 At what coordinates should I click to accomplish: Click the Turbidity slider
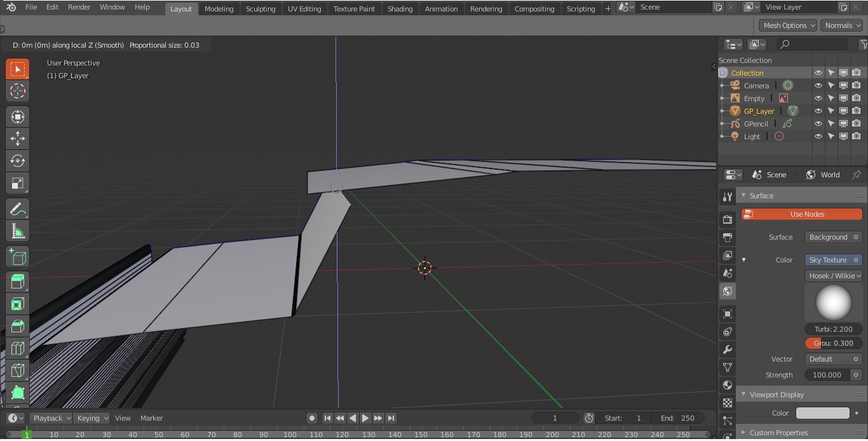pyautogui.click(x=834, y=329)
